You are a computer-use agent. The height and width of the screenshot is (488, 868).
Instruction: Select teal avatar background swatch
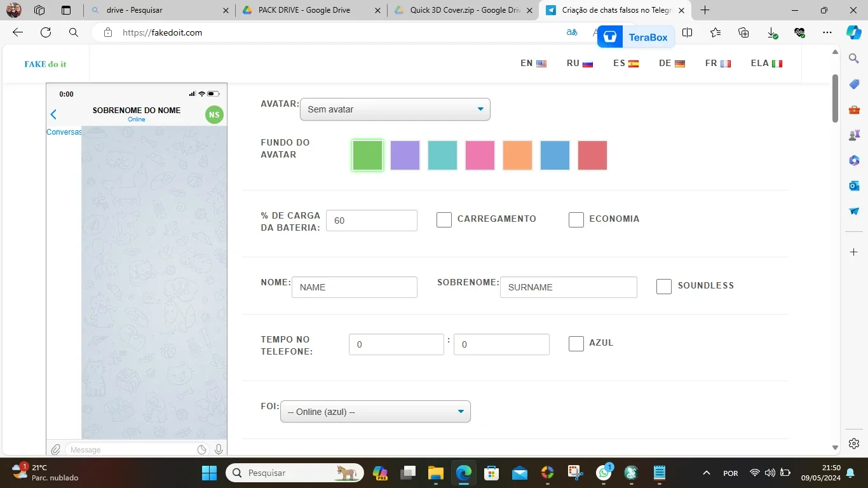443,156
